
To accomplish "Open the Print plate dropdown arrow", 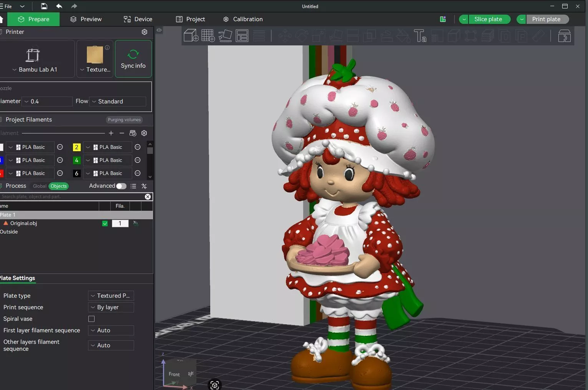I will [x=522, y=19].
